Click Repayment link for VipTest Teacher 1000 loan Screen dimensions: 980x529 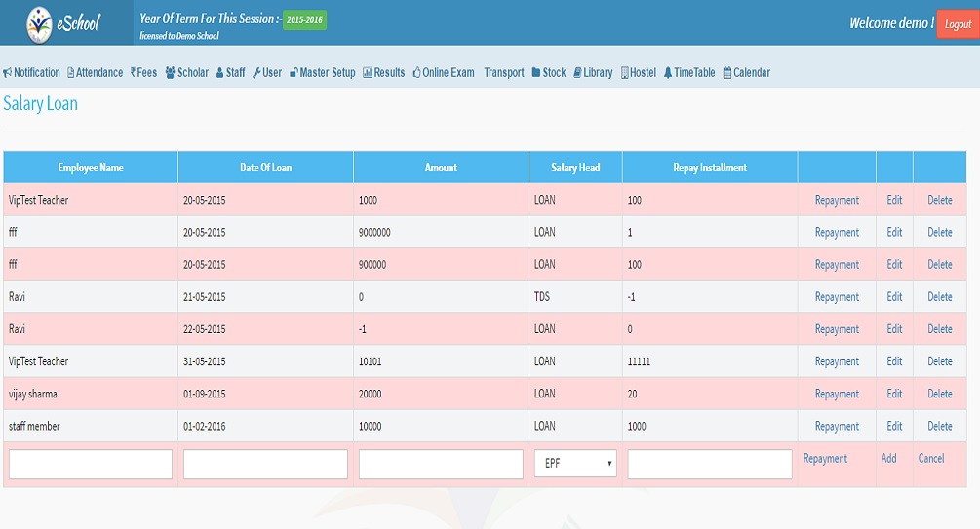pyautogui.click(x=837, y=201)
